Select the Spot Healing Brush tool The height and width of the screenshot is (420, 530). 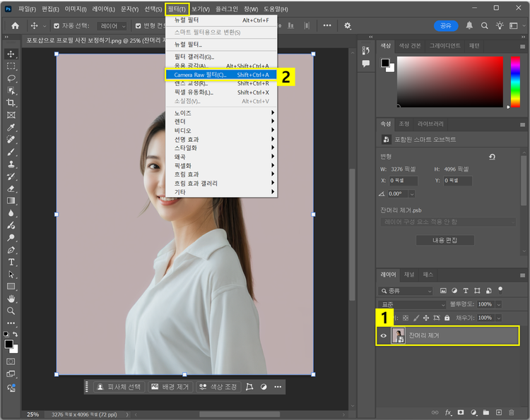11,140
